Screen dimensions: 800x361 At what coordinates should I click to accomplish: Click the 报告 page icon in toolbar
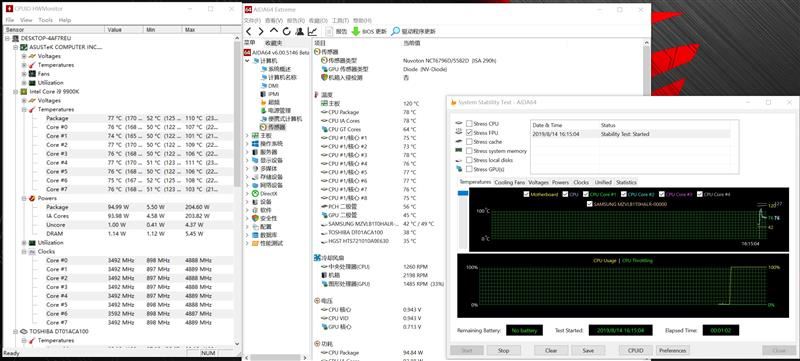[329, 32]
